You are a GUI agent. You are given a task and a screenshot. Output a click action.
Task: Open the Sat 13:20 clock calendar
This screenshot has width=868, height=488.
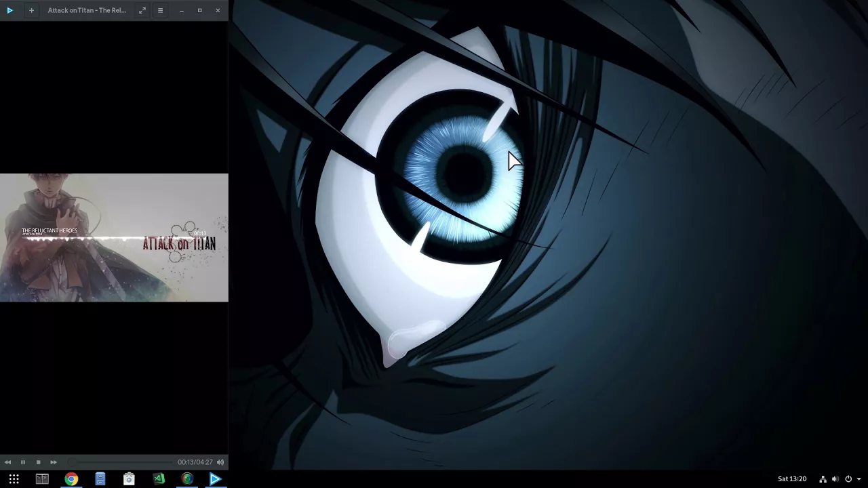coord(792,479)
